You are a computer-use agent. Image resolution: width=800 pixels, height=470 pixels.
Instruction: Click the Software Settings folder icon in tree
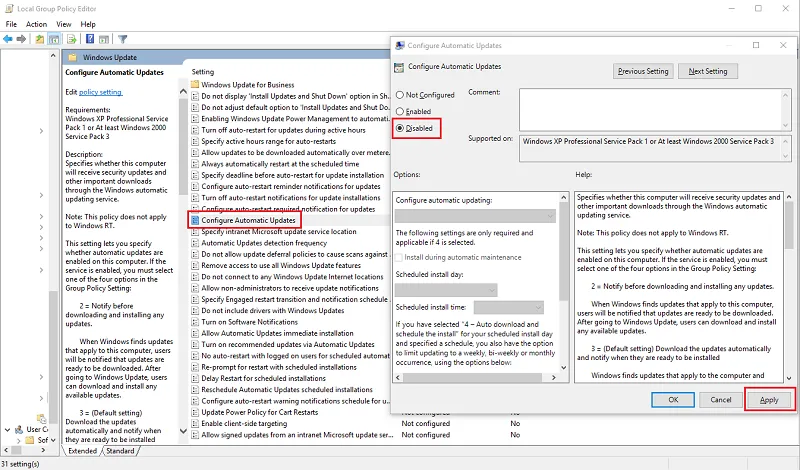[30, 440]
